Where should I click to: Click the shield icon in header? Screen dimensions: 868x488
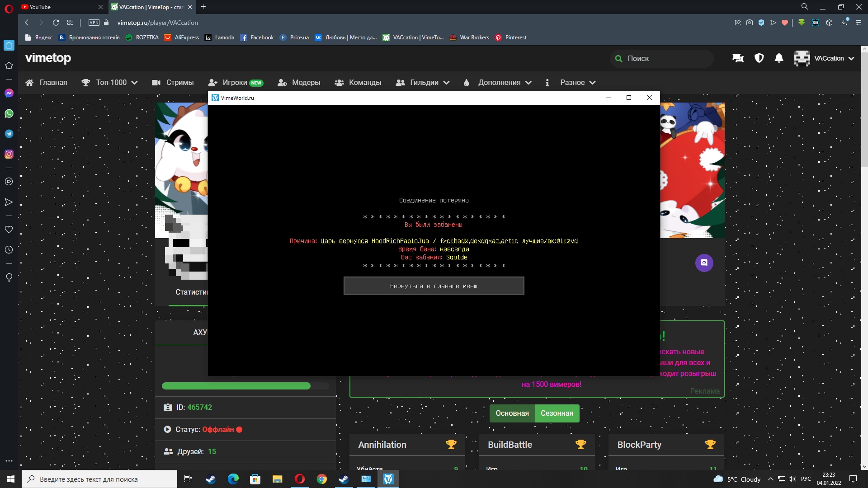click(x=759, y=58)
